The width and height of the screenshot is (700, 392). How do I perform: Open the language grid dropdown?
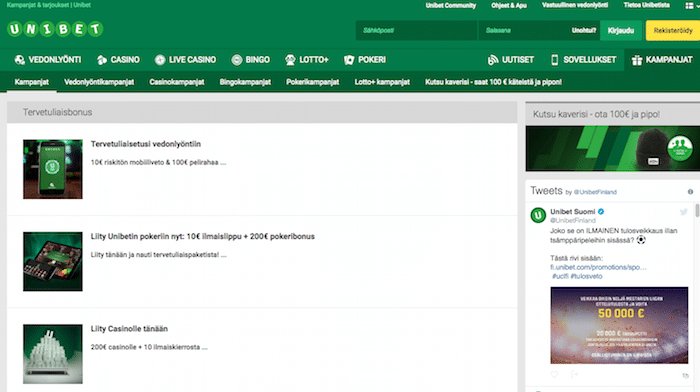click(692, 6)
